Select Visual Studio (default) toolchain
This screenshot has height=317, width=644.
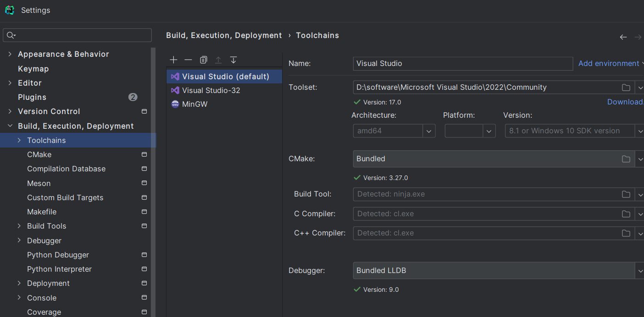point(224,77)
